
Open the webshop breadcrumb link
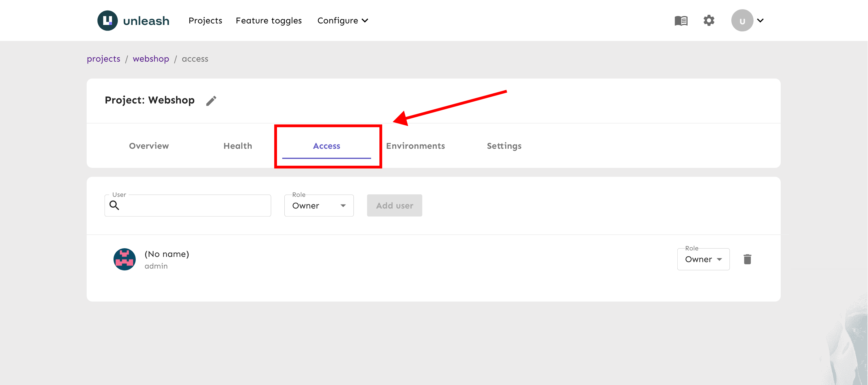point(151,59)
